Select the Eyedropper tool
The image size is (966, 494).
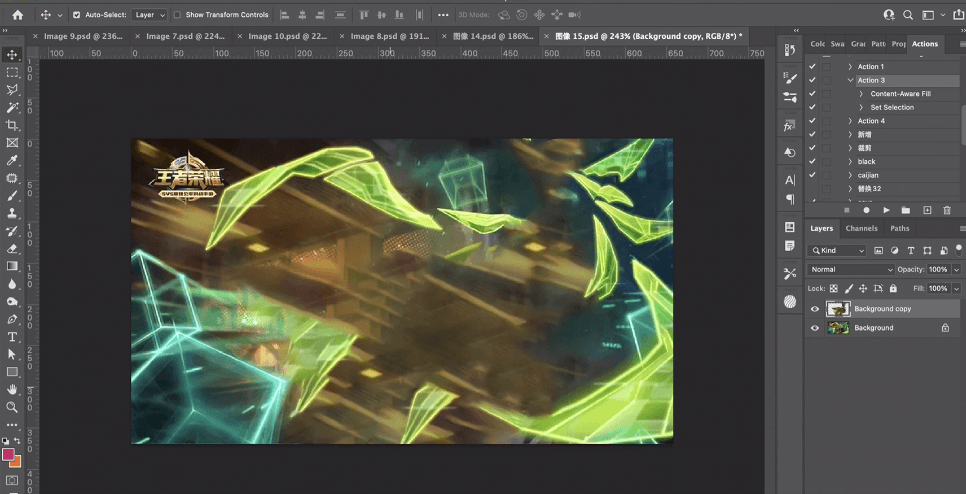pyautogui.click(x=13, y=161)
